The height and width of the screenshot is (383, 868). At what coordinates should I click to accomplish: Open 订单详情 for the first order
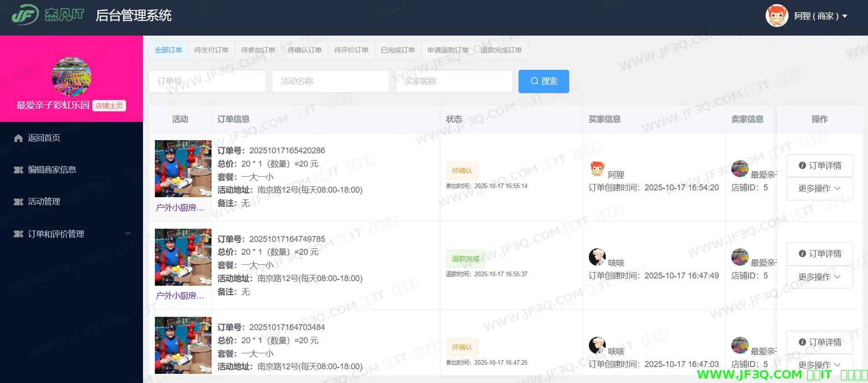pos(819,166)
